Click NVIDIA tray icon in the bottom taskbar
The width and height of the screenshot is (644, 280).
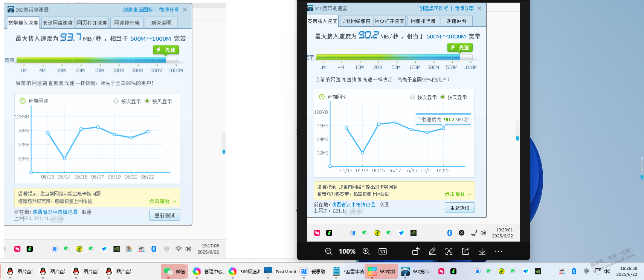pyautogui.click(x=538, y=271)
